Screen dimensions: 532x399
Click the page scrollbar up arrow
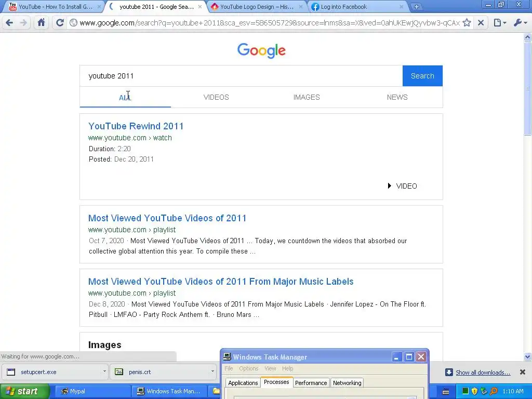[527, 37]
